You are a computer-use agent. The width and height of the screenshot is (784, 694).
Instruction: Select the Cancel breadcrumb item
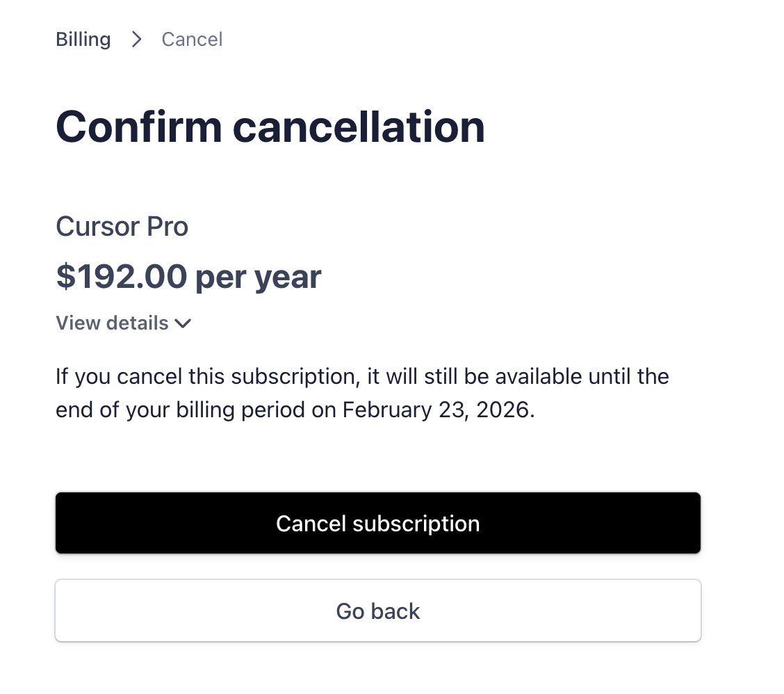coord(192,39)
